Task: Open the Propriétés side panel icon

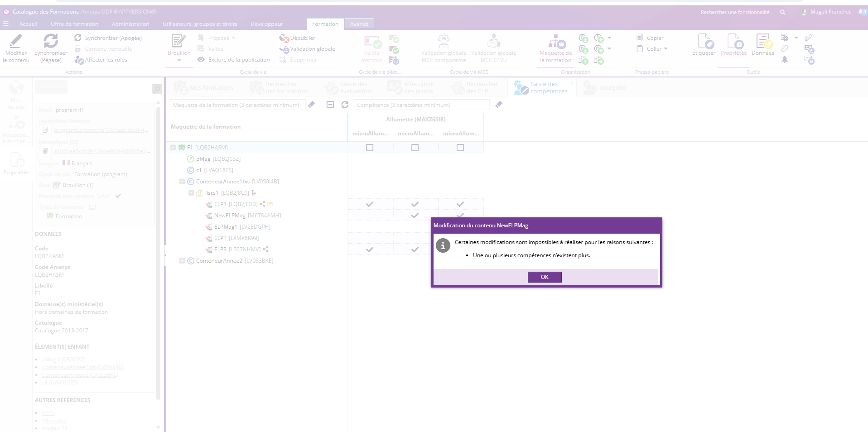Action: (17, 159)
